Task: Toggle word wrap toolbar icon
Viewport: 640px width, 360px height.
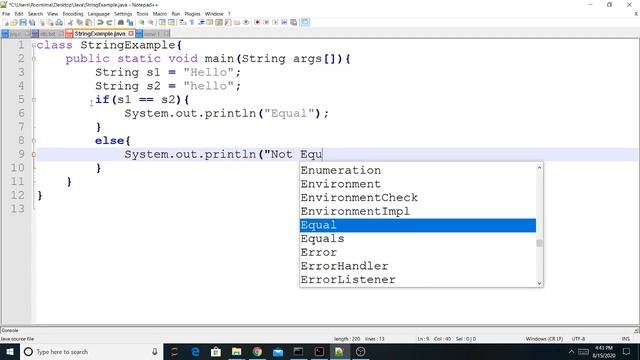Action: coord(182,22)
